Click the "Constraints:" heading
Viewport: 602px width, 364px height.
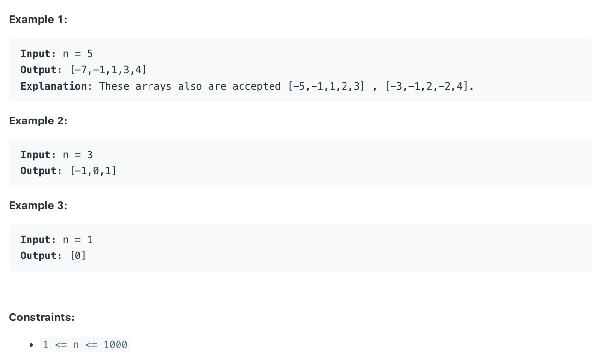tap(42, 318)
